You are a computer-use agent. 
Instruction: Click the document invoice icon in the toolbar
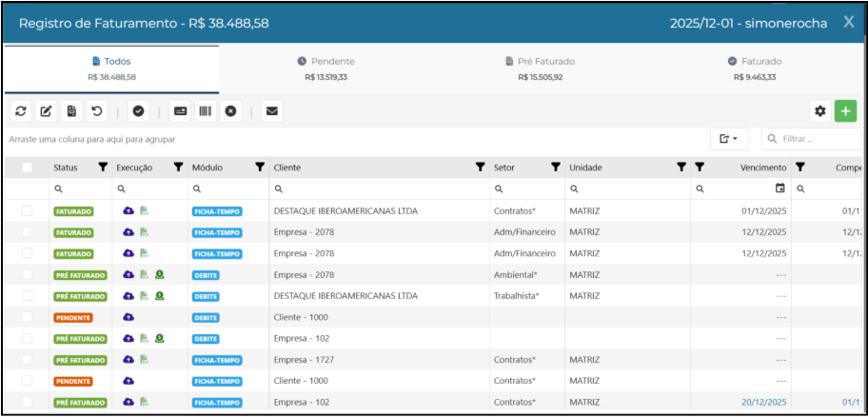tap(72, 111)
